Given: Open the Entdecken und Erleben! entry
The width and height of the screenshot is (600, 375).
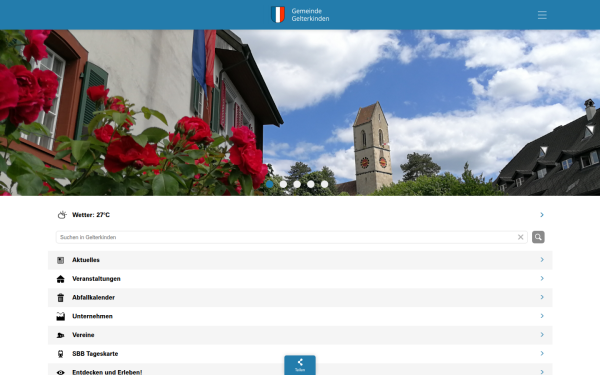Looking at the screenshot, I should (300, 370).
